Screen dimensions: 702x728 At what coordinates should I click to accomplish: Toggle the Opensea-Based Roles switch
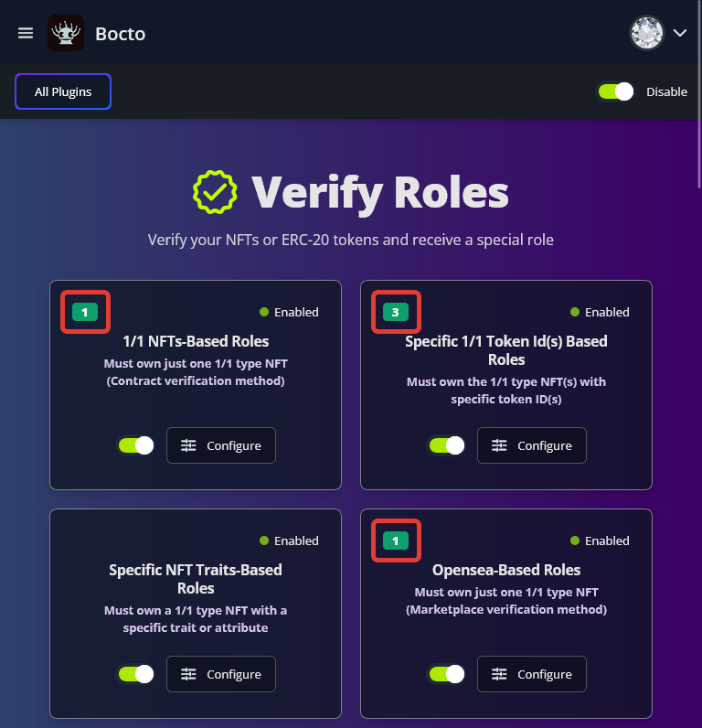(x=447, y=674)
